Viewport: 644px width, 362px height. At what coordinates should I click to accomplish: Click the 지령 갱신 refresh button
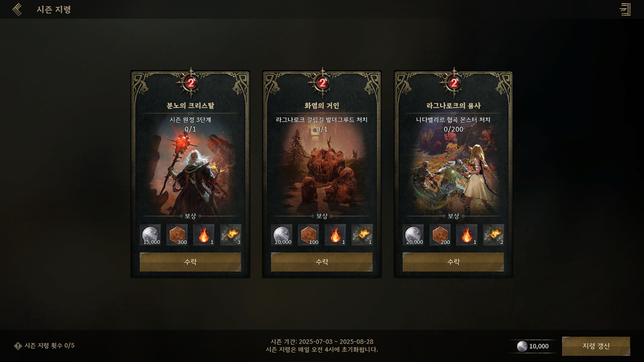click(596, 346)
